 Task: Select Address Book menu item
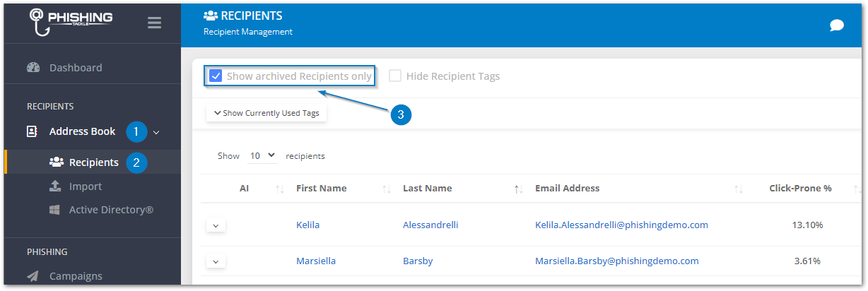tap(82, 131)
